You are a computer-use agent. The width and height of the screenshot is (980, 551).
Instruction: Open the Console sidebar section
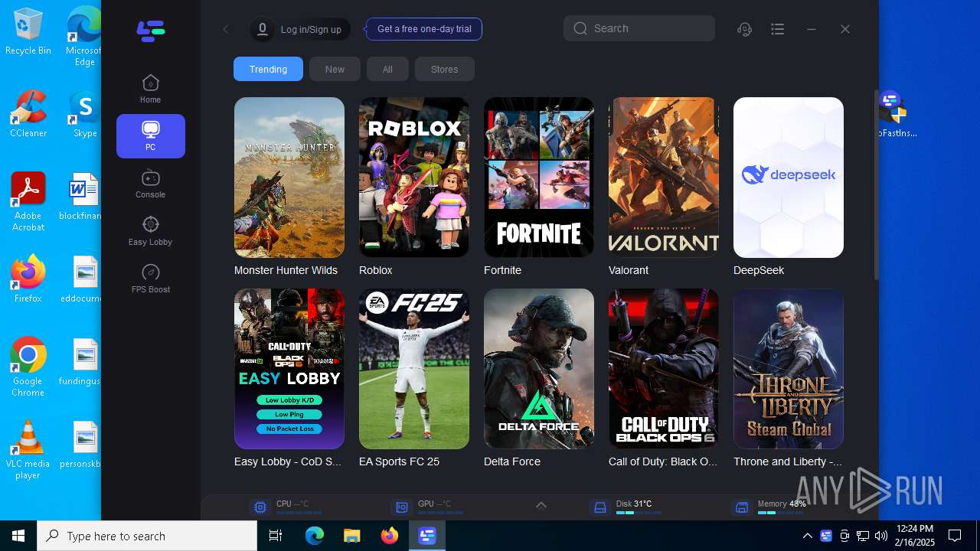click(x=150, y=184)
